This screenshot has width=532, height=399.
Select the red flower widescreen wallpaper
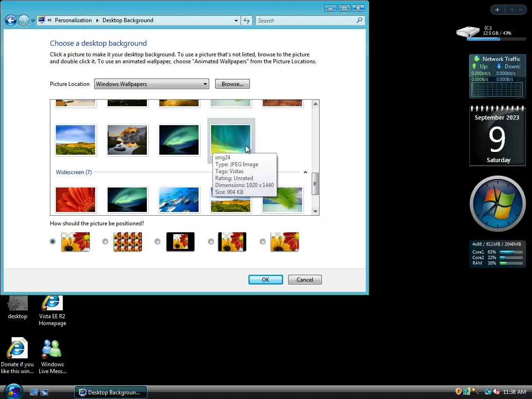75,199
